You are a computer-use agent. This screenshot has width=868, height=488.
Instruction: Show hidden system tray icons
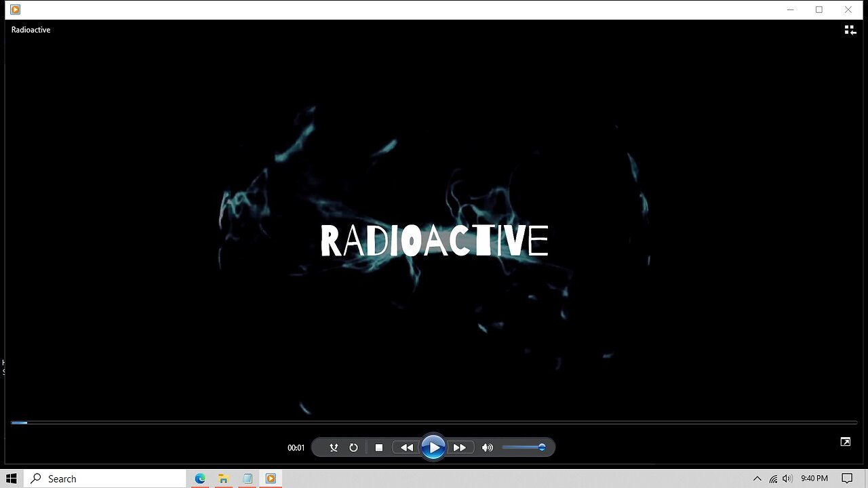click(x=757, y=479)
